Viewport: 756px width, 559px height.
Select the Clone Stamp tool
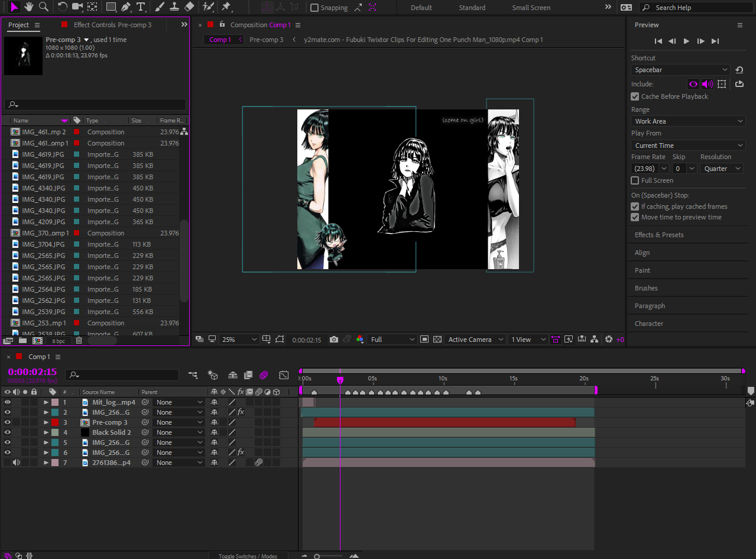tap(174, 7)
